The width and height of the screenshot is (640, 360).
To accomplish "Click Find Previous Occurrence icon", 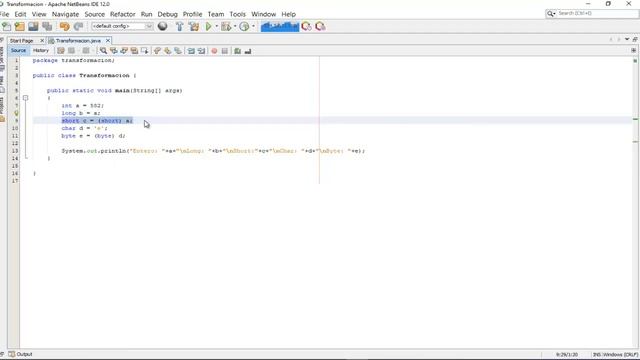I will click(x=113, y=51).
